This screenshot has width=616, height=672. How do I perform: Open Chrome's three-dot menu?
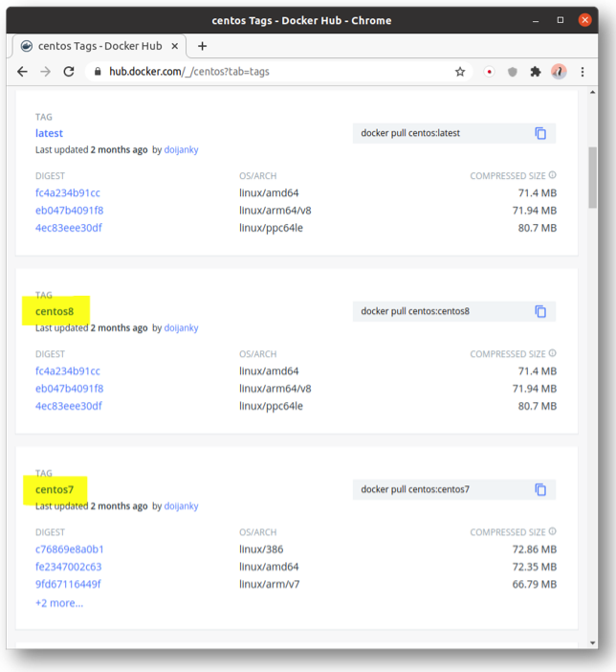tap(583, 72)
